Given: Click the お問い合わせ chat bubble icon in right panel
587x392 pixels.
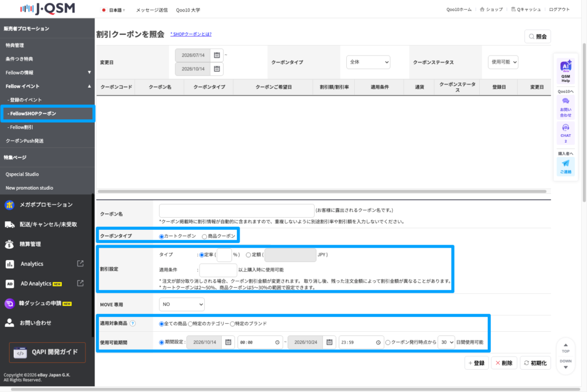Looking at the screenshot, I should pyautogui.click(x=566, y=101).
